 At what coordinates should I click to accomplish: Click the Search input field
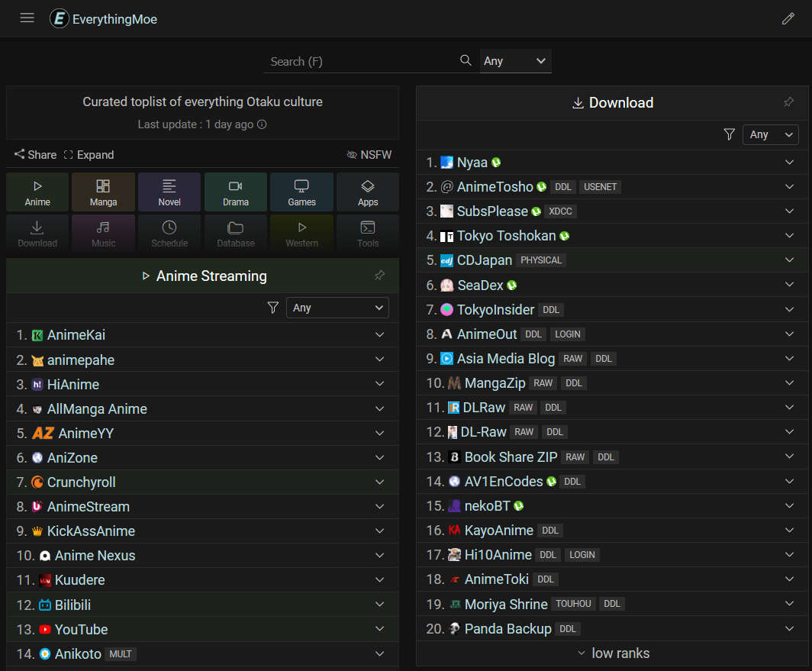pos(362,62)
